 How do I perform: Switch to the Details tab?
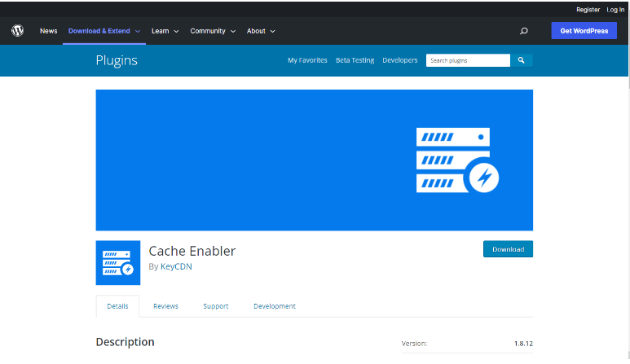117,306
